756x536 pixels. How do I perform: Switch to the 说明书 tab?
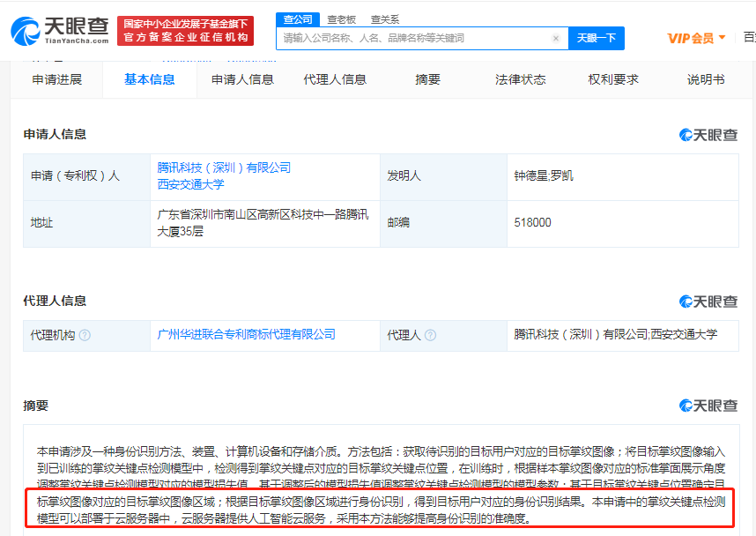pos(706,79)
